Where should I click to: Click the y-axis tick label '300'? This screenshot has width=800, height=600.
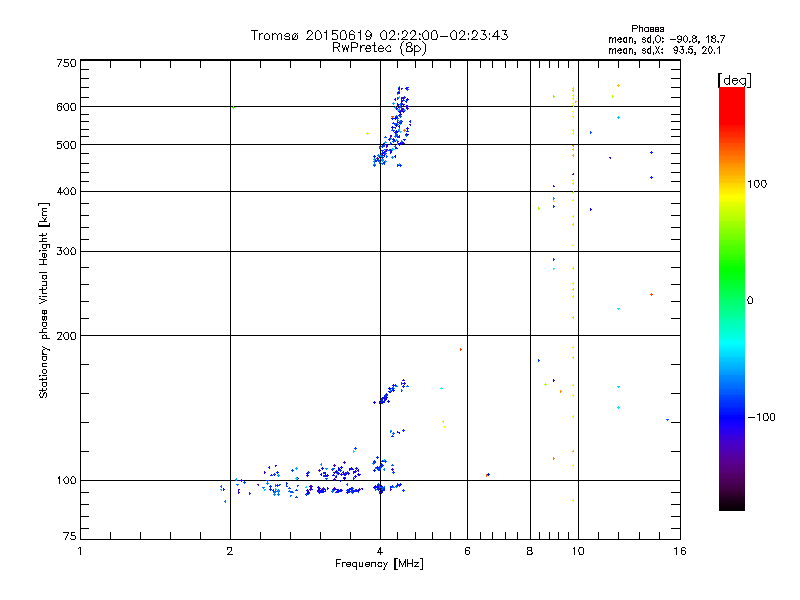tap(66, 252)
